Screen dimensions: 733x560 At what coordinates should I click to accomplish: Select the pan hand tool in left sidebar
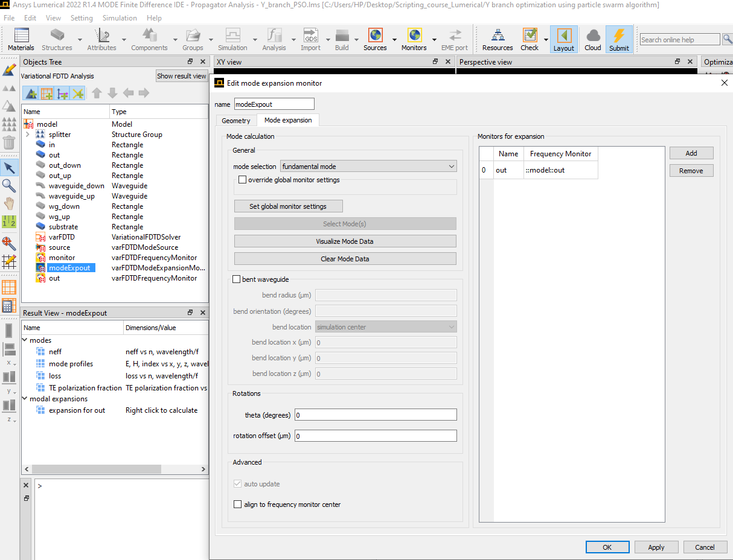pos(9,203)
